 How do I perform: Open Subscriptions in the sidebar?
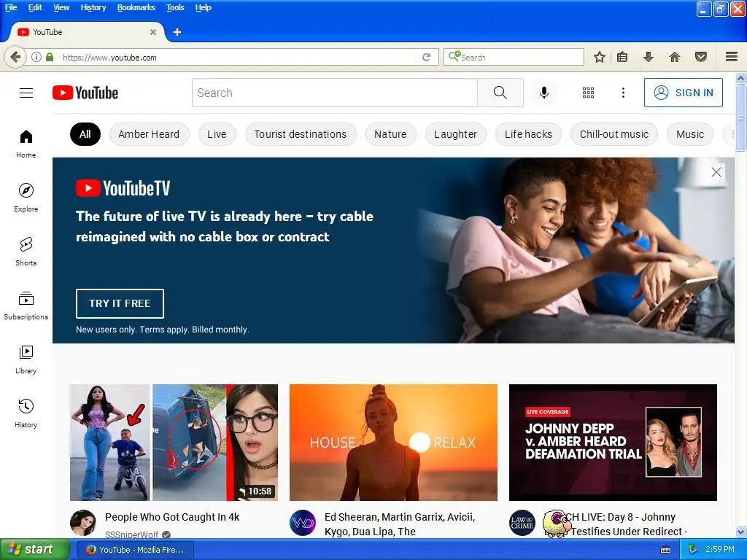[26, 306]
